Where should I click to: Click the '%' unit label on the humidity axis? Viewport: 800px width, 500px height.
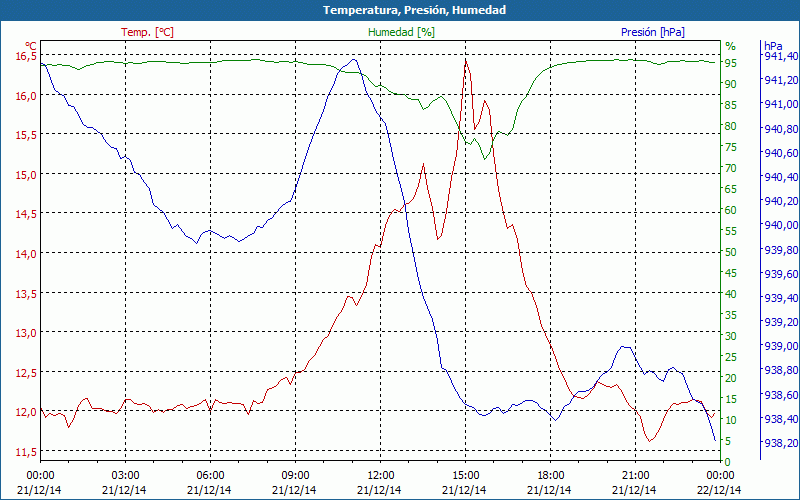pos(731,46)
